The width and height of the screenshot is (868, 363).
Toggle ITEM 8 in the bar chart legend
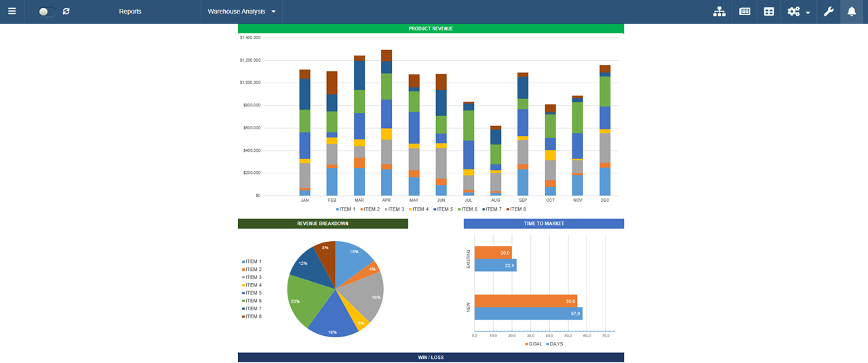click(x=516, y=209)
